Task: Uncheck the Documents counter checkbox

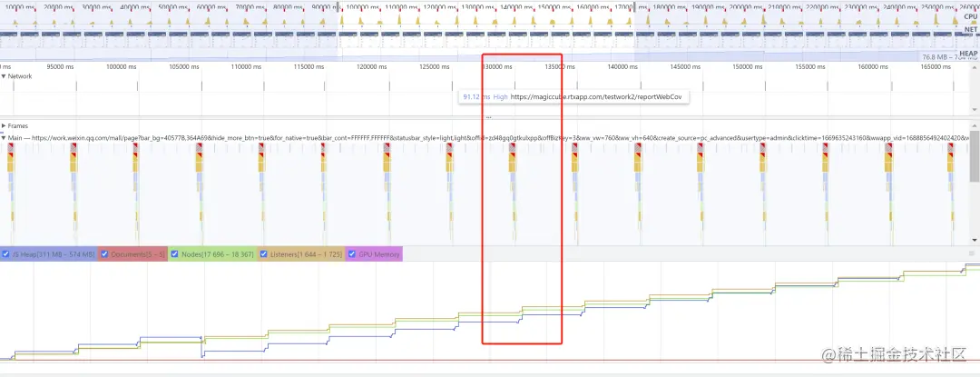Action: coord(104,253)
